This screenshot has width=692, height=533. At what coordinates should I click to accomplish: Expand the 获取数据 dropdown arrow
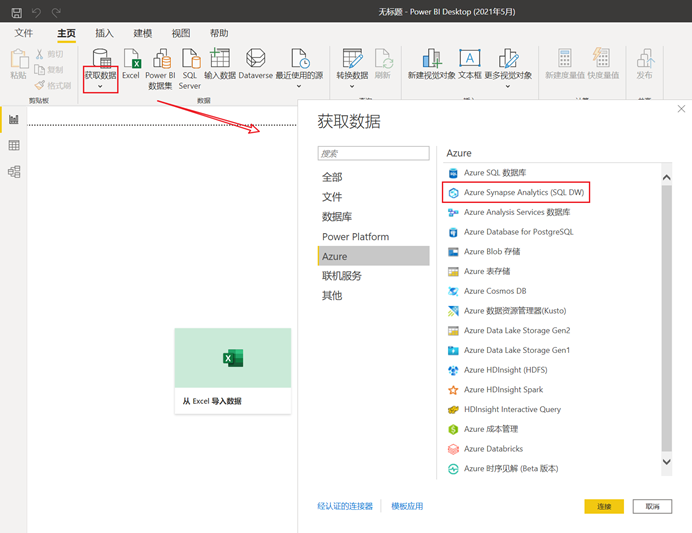click(100, 86)
